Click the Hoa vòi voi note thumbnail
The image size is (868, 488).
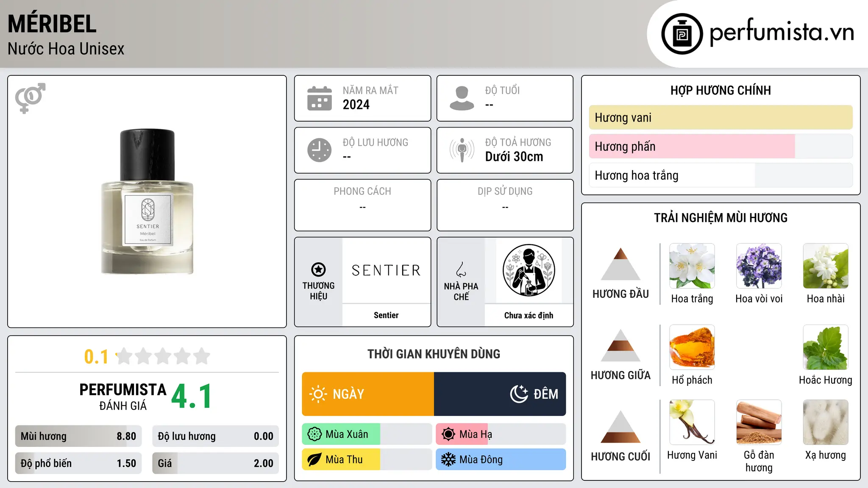(759, 266)
